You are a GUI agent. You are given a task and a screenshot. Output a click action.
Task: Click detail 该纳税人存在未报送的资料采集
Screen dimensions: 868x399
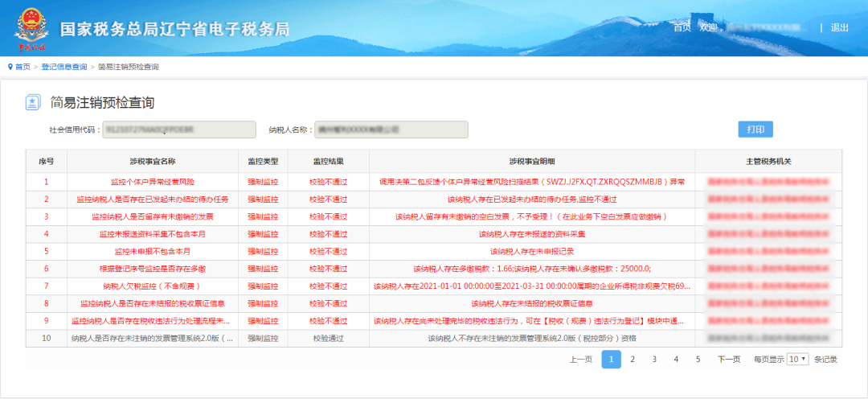tap(532, 234)
